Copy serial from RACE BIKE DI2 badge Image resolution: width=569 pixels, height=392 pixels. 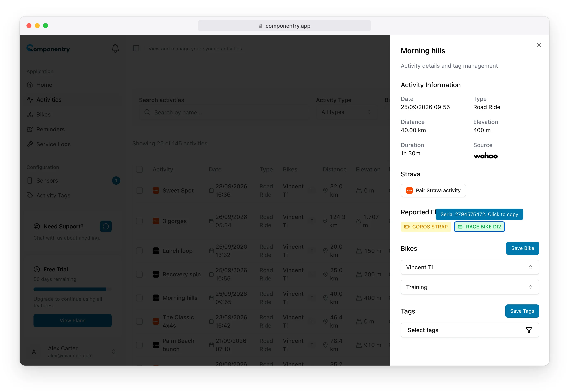(x=479, y=227)
